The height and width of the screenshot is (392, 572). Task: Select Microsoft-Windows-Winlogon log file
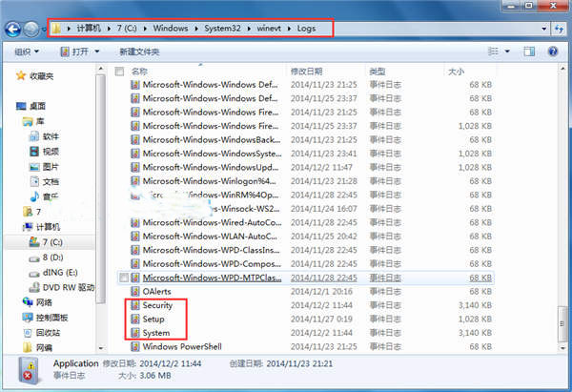click(209, 181)
